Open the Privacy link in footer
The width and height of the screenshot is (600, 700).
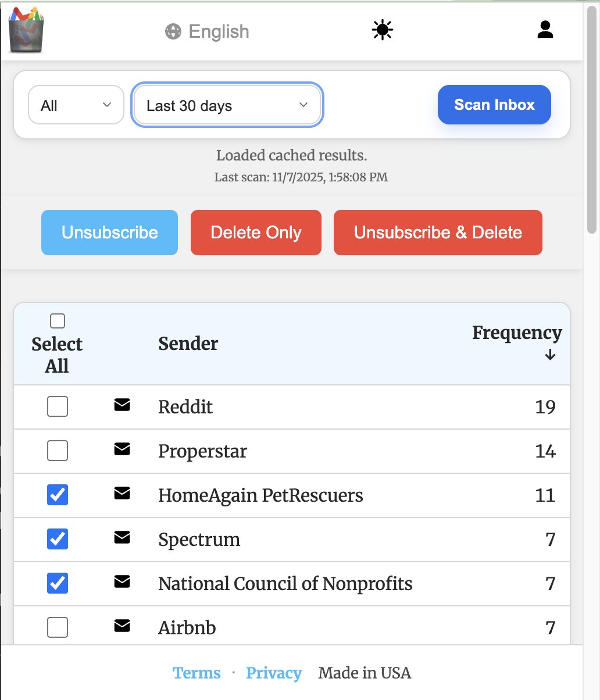[274, 673]
